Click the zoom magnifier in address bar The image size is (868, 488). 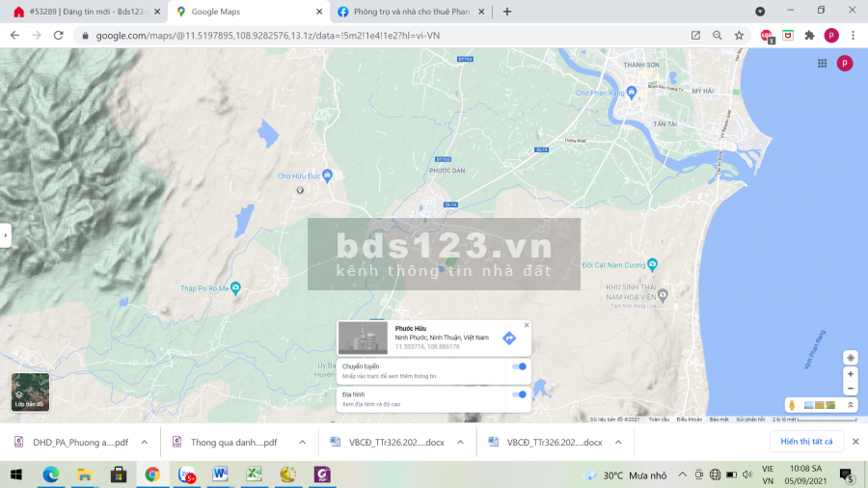coord(718,36)
